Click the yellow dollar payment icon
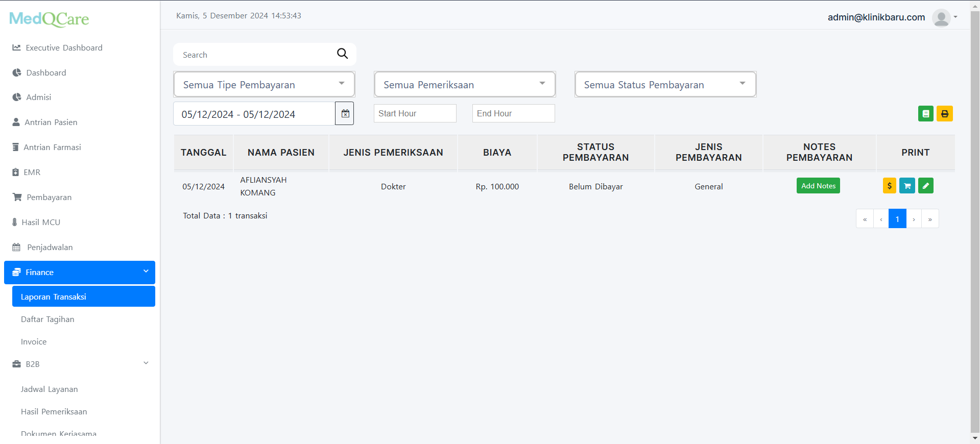 [889, 186]
